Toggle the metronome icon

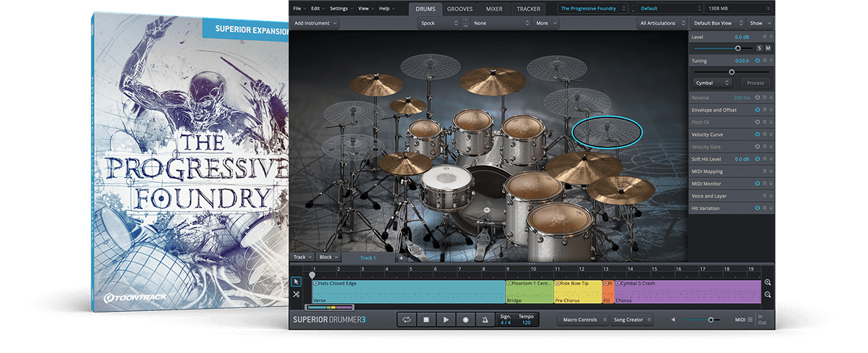[x=485, y=319]
